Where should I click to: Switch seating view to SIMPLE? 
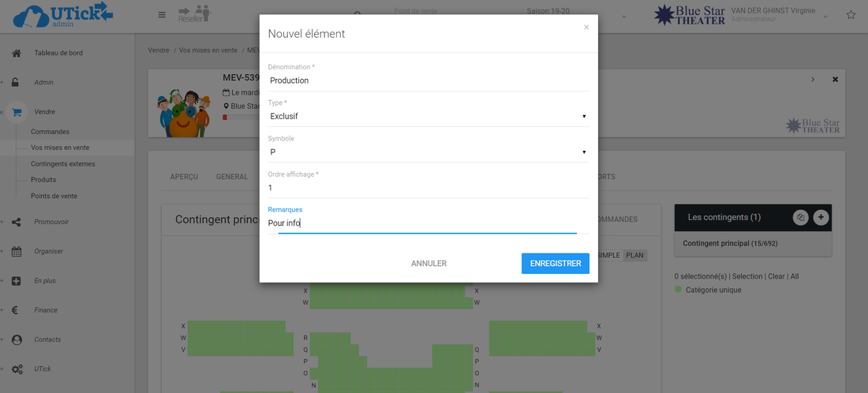(608, 255)
